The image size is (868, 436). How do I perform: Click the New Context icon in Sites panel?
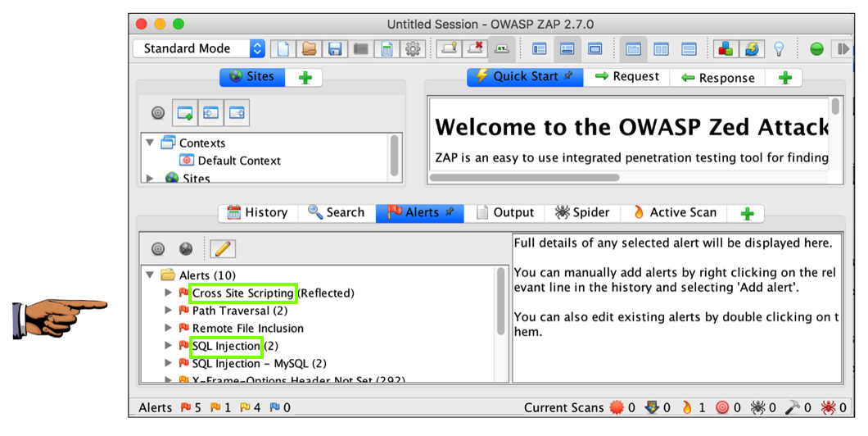pos(185,113)
